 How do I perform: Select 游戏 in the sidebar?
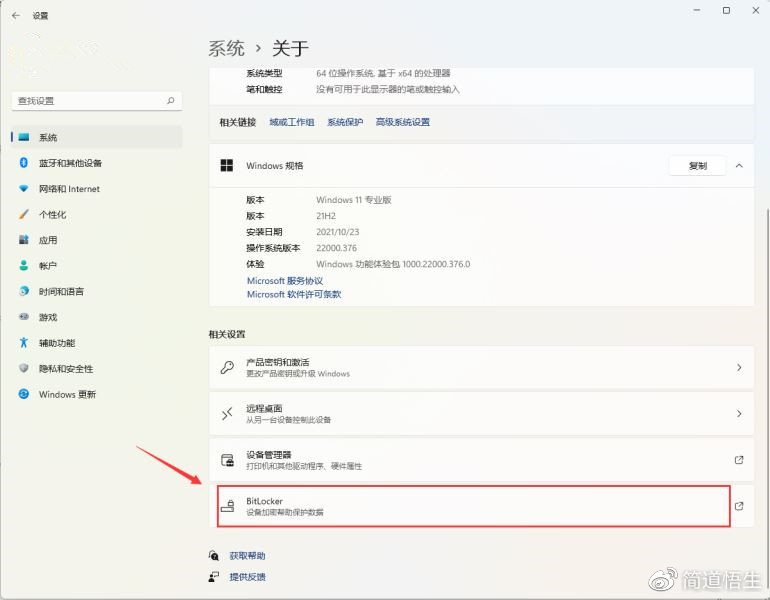click(x=96, y=317)
